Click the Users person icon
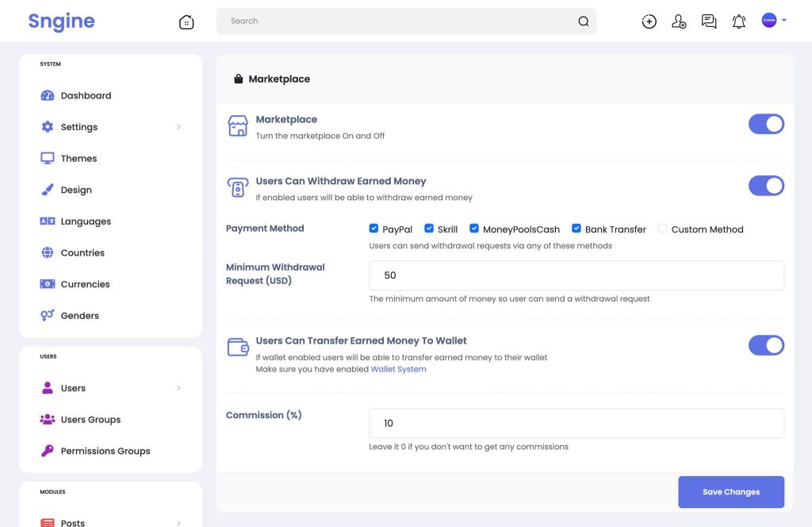Screen dimensions: 812x527 [47, 387]
